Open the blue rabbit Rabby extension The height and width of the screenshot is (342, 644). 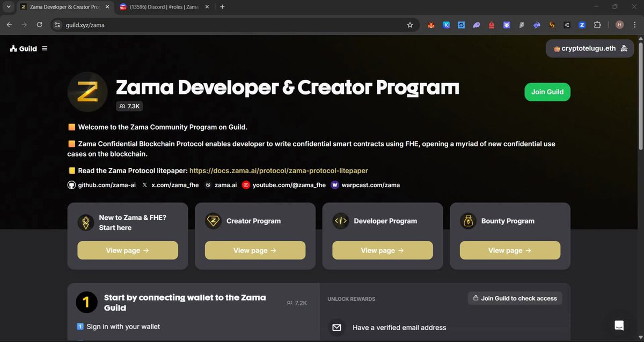coord(537,25)
